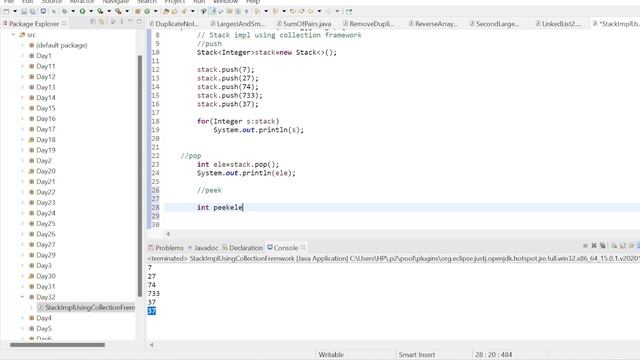
Task: Click the Remove Launch X icon in Console
Action: tap(594, 246)
